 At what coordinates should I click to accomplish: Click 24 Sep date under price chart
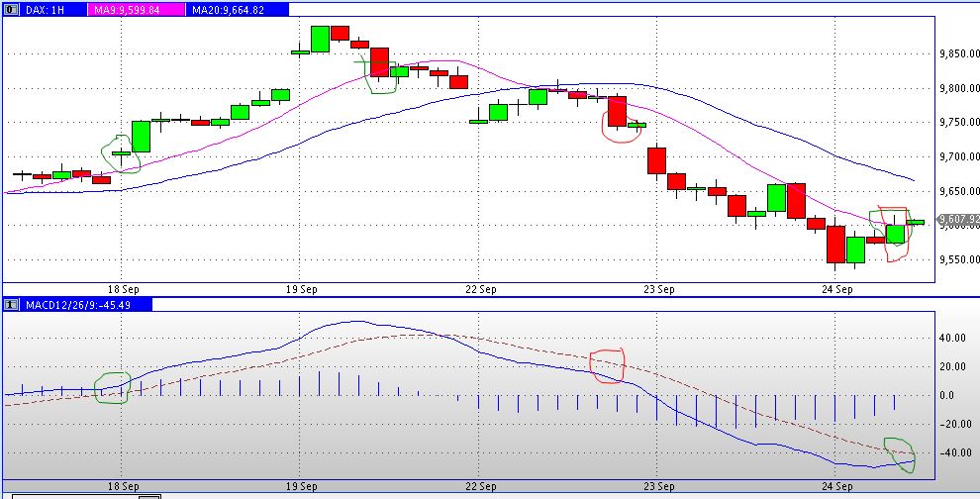(836, 289)
